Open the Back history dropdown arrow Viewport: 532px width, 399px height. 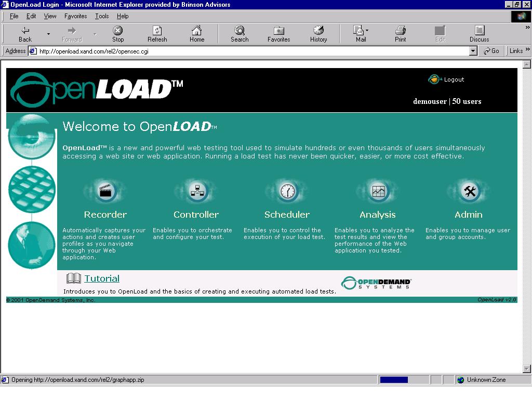click(x=48, y=34)
